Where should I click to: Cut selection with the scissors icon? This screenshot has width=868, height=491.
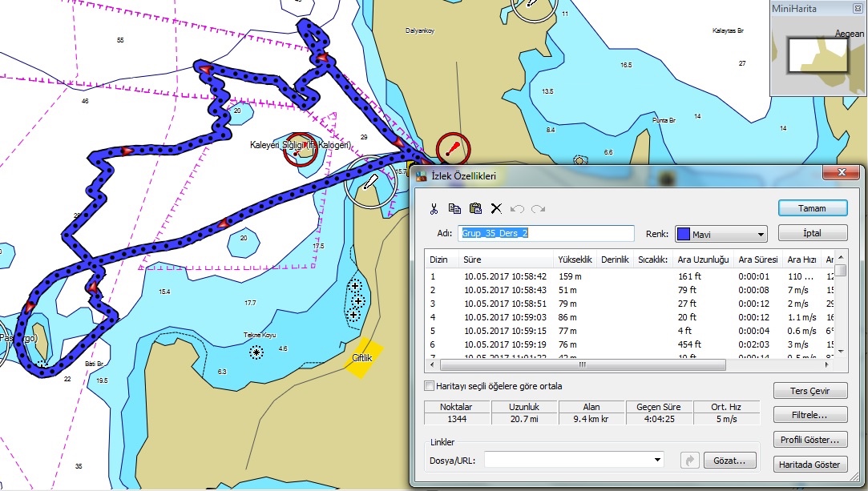pyautogui.click(x=434, y=208)
